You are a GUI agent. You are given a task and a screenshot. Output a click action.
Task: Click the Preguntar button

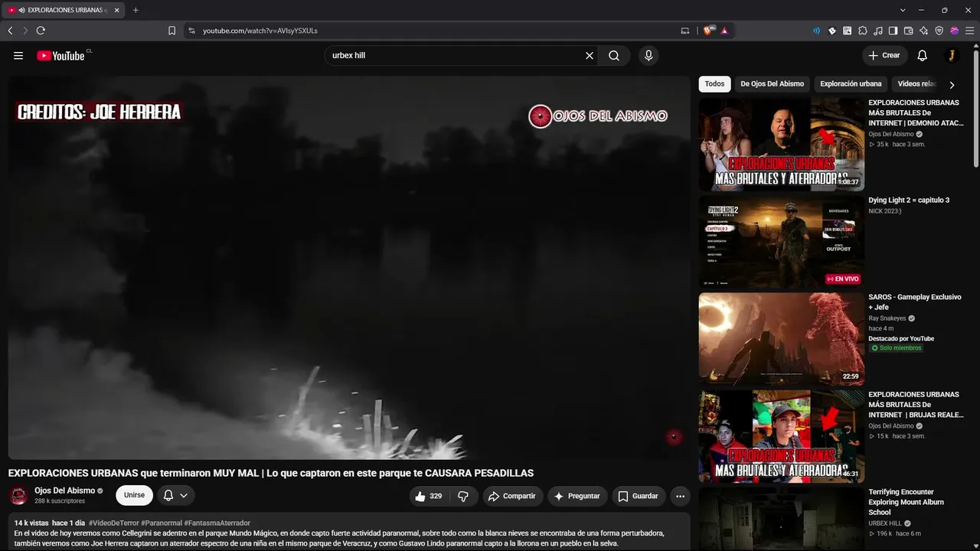(577, 496)
